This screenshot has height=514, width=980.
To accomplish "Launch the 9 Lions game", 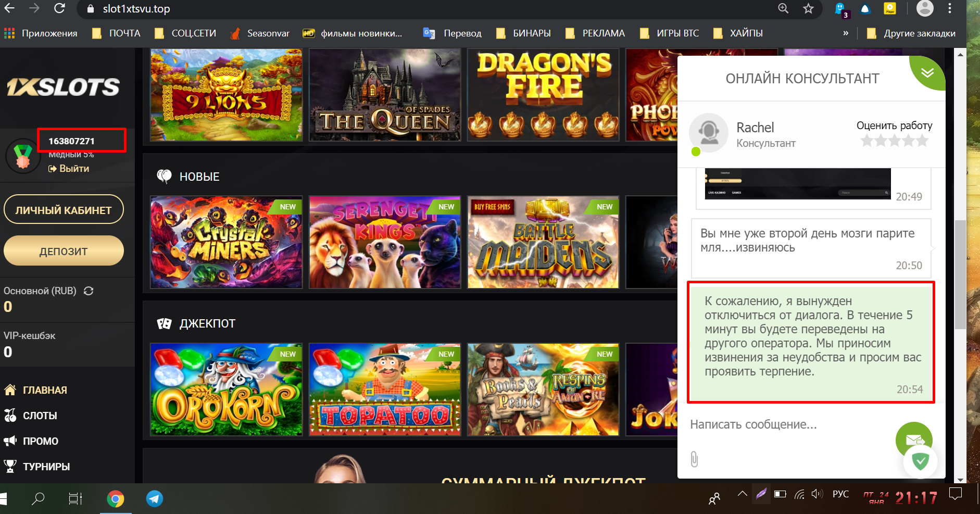I will tap(226, 95).
